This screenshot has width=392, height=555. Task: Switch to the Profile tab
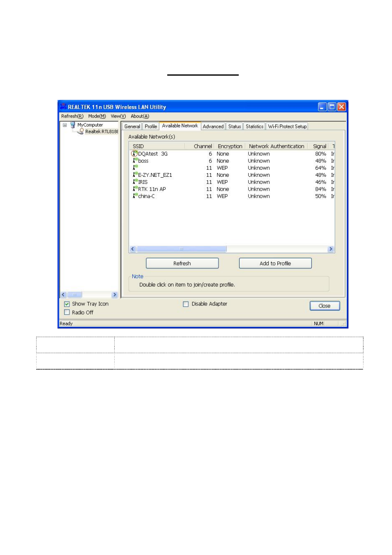point(151,127)
